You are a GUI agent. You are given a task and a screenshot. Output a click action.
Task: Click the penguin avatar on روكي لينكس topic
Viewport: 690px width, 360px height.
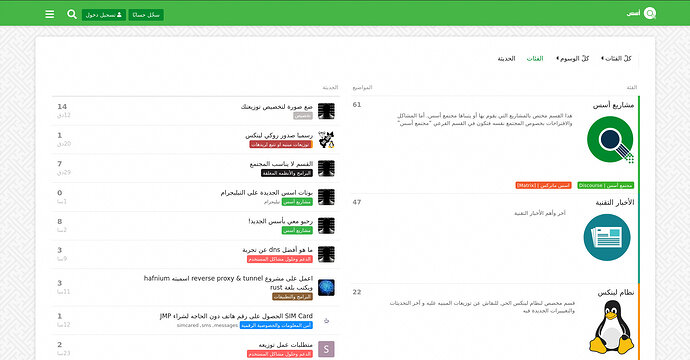pos(326,140)
